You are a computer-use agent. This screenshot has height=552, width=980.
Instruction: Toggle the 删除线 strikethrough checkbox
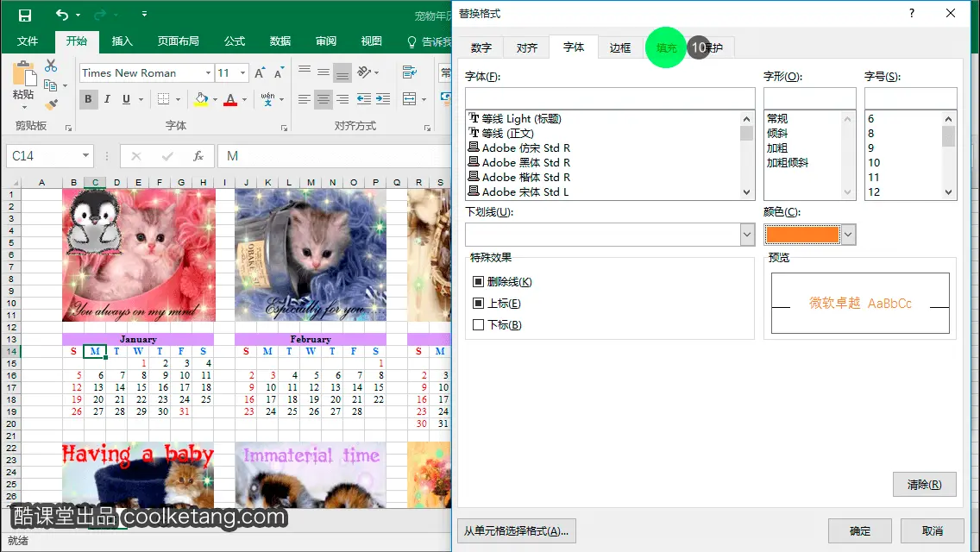coord(478,282)
